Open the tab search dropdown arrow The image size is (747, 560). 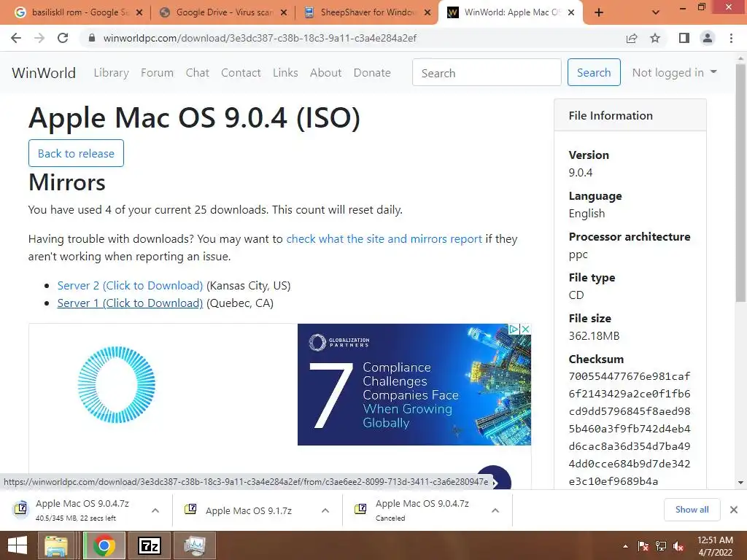(x=656, y=12)
